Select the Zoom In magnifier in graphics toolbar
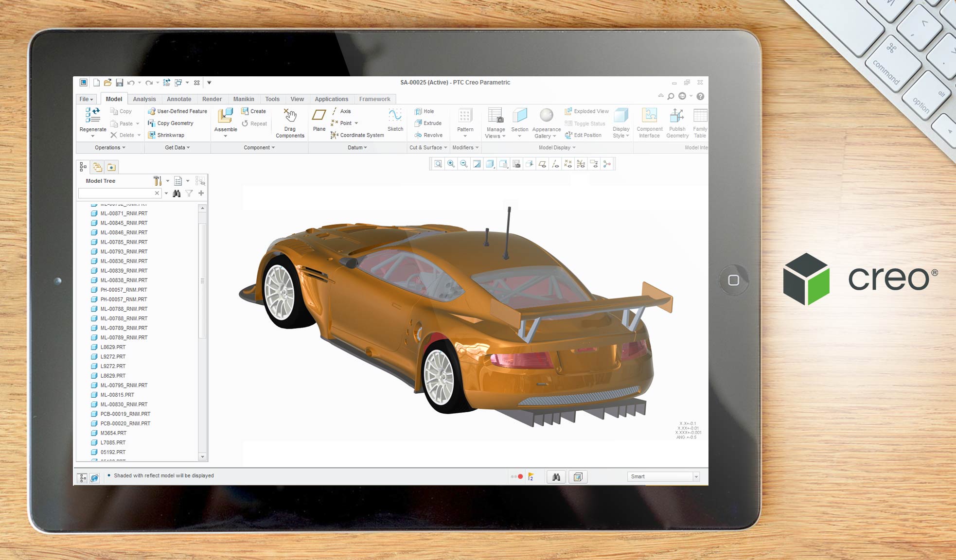Viewport: 956px width, 560px height. click(450, 164)
